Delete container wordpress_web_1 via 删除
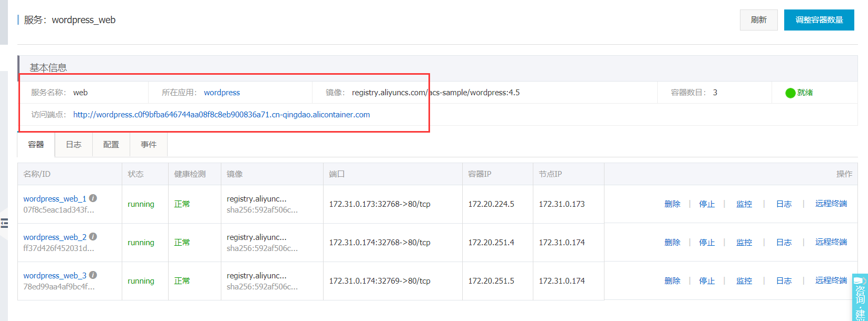 click(672, 204)
